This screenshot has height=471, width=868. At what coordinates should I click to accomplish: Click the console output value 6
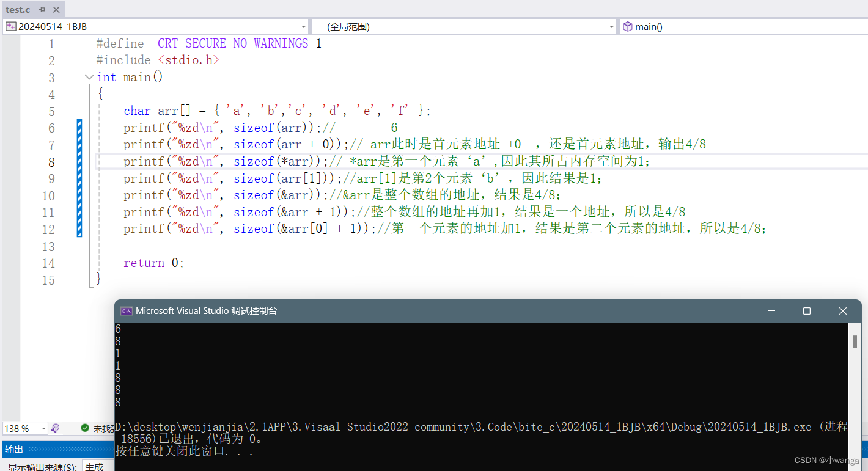tap(118, 329)
